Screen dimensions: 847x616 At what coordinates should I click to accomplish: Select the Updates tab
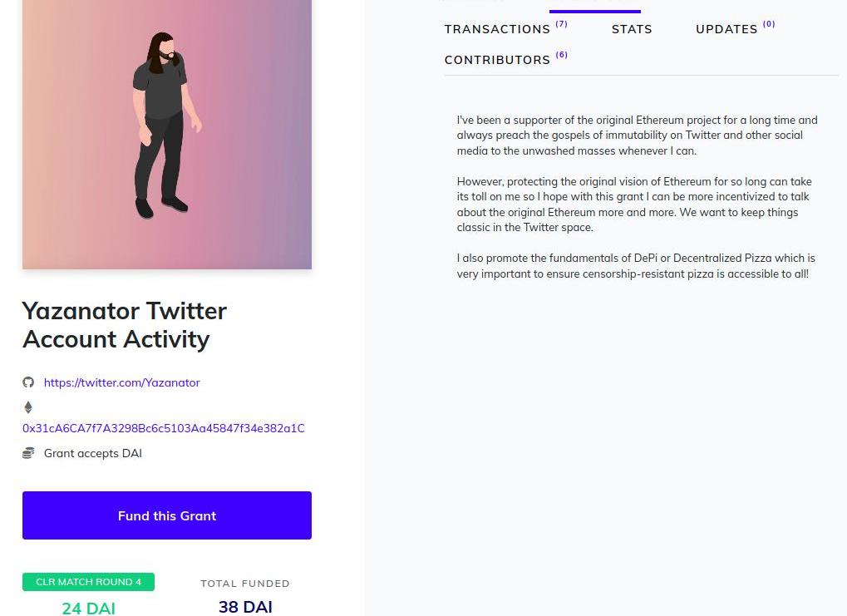pyautogui.click(x=726, y=29)
